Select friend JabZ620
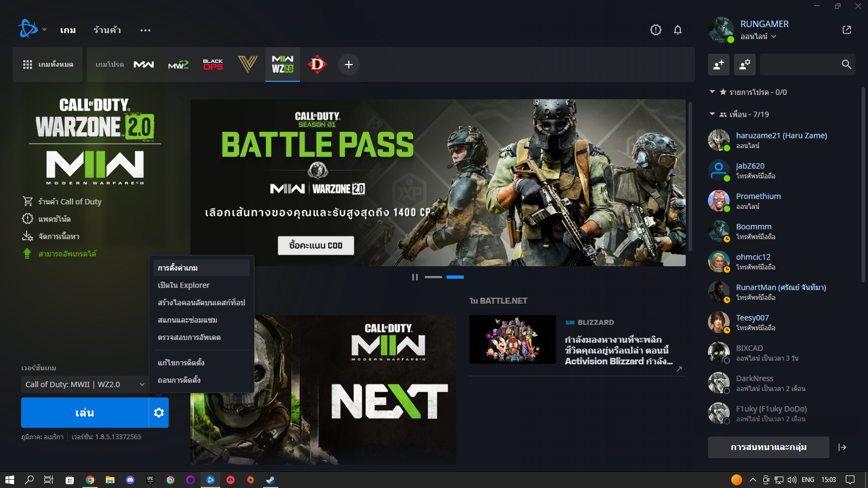868x488 pixels. point(781,170)
